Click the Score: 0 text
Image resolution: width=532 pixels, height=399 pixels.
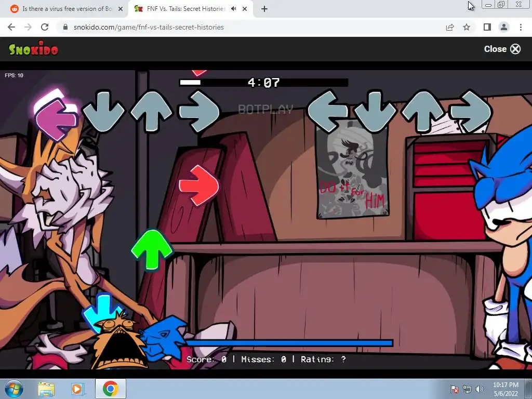pos(206,360)
